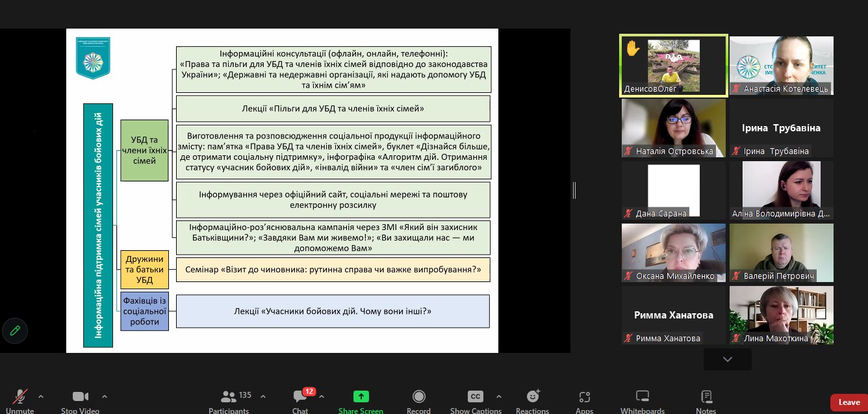The image size is (868, 414).
Task: Open participants options arrow next to 135
Action: tap(263, 396)
